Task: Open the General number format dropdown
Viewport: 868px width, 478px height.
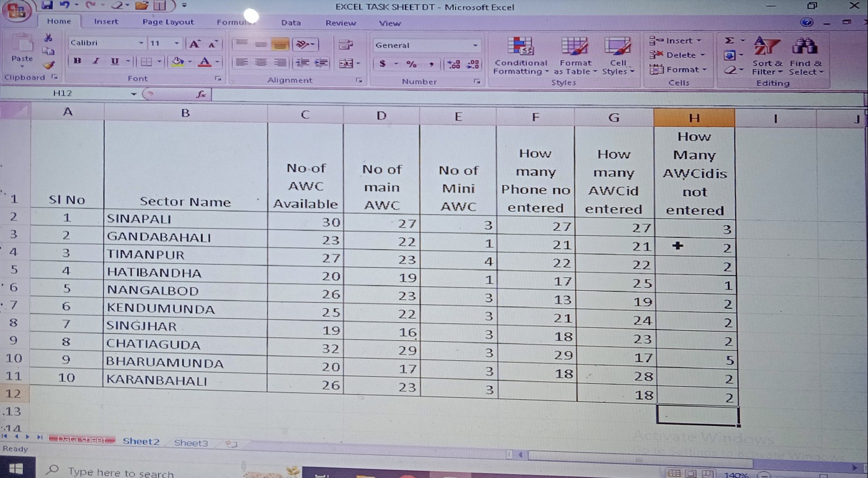Action: 474,45
